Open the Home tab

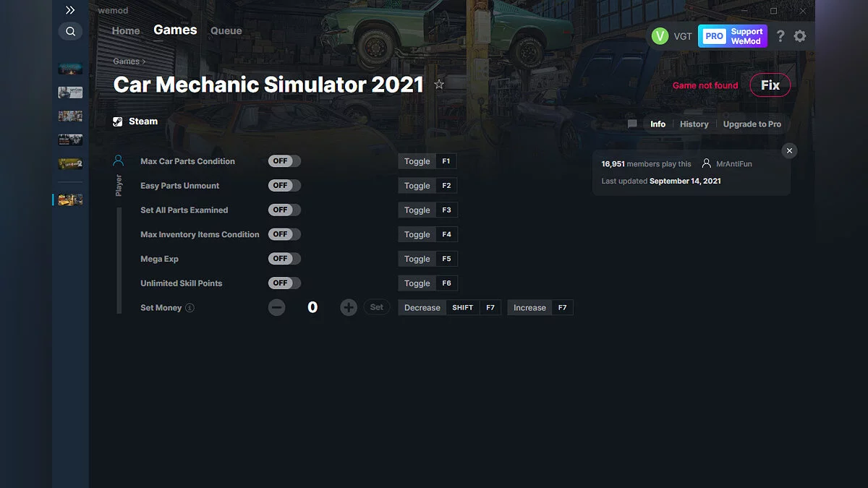(x=125, y=30)
